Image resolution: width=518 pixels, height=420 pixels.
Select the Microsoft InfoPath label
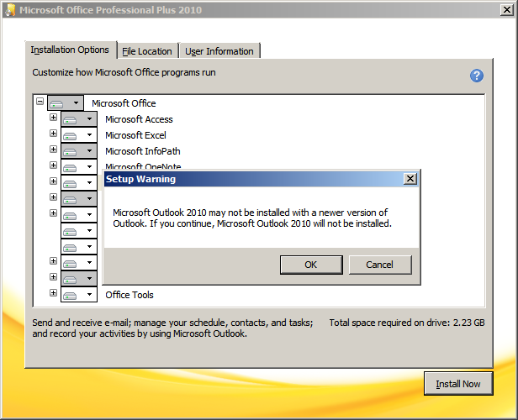[x=143, y=151]
